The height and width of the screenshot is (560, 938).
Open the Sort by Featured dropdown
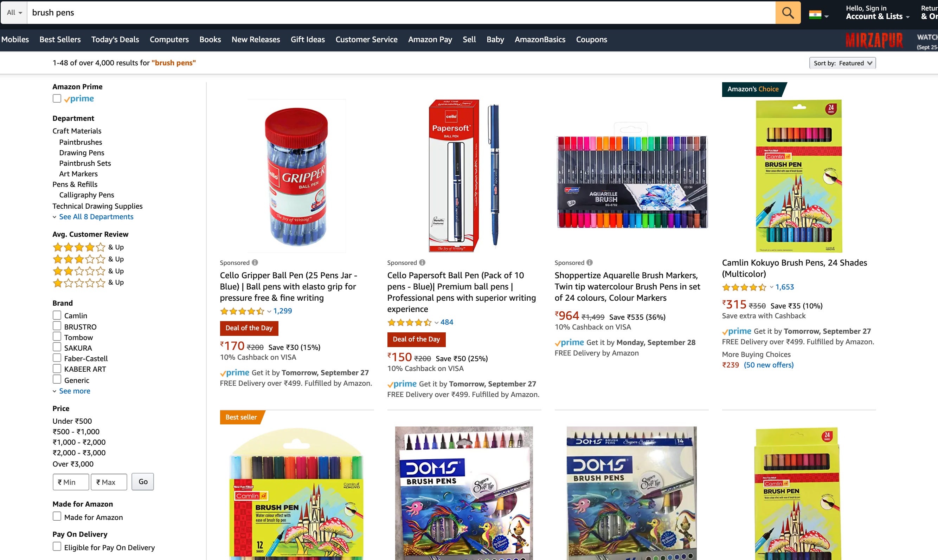point(842,63)
